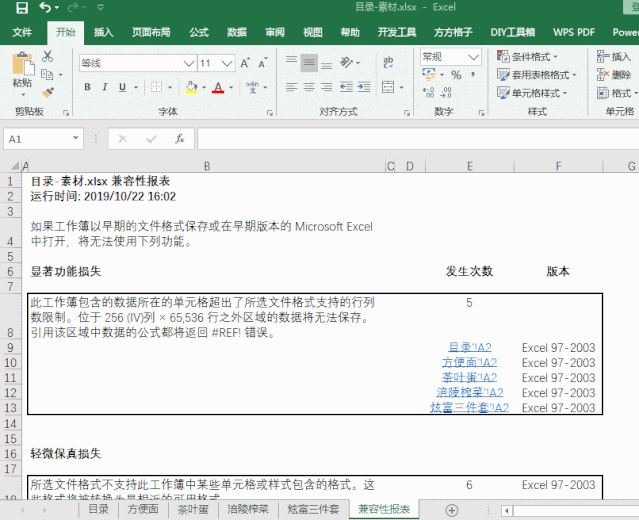Open the Undo history dropdown arrow
The width and height of the screenshot is (639, 520).
57,8
